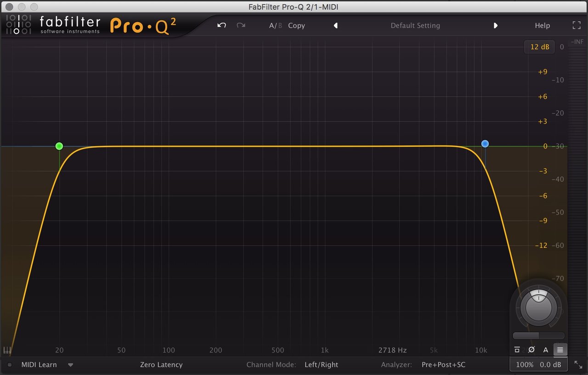The width and height of the screenshot is (588, 375).
Task: Click the redo arrow icon
Action: (241, 25)
